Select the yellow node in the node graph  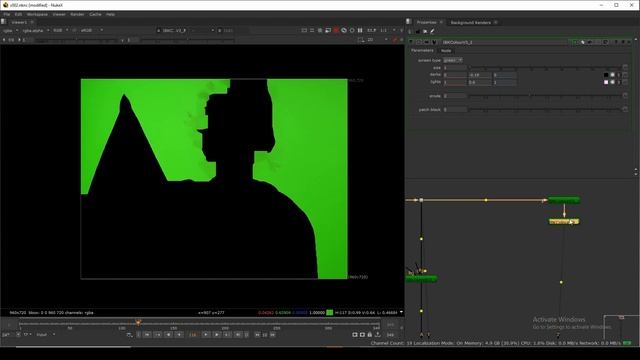564,222
